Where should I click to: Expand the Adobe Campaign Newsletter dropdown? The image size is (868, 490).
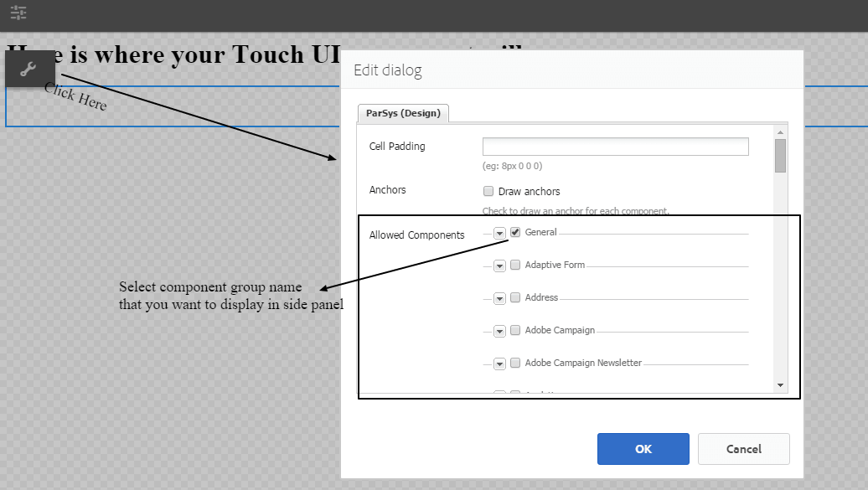[499, 363]
